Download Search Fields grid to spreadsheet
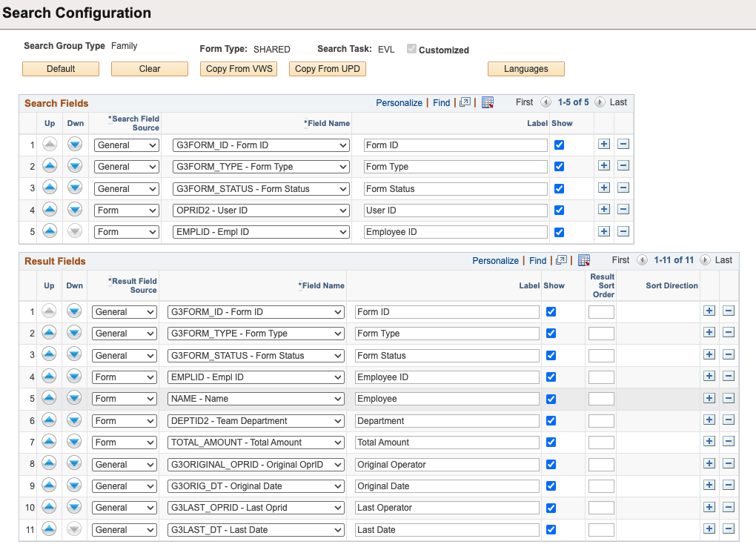The width and height of the screenshot is (756, 550). click(x=488, y=102)
